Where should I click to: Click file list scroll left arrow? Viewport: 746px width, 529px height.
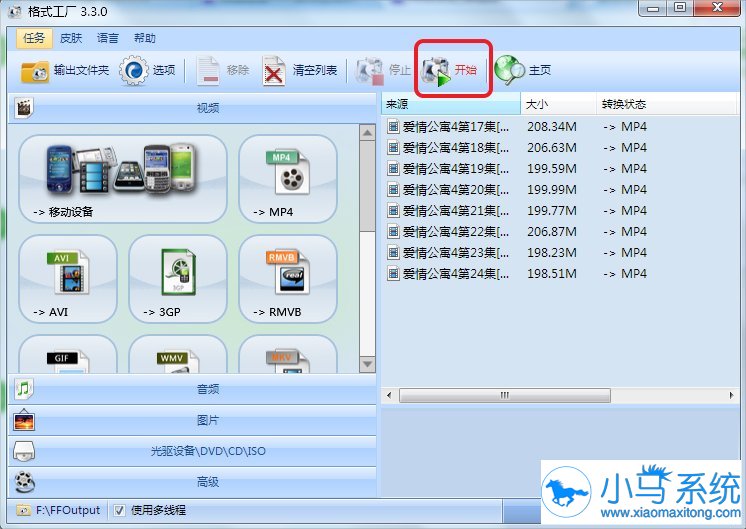[389, 395]
